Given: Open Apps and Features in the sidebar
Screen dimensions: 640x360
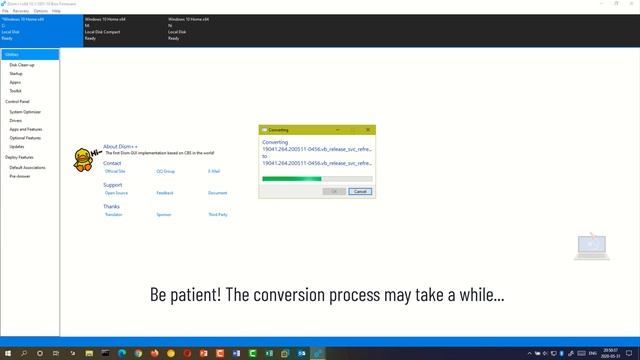Looking at the screenshot, I should 26,129.
